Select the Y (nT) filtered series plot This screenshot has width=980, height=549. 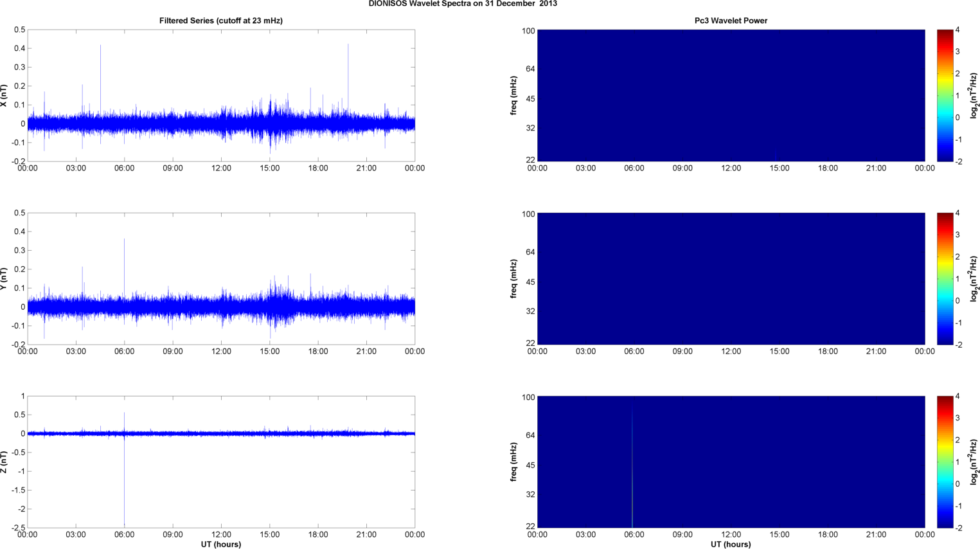click(x=221, y=279)
